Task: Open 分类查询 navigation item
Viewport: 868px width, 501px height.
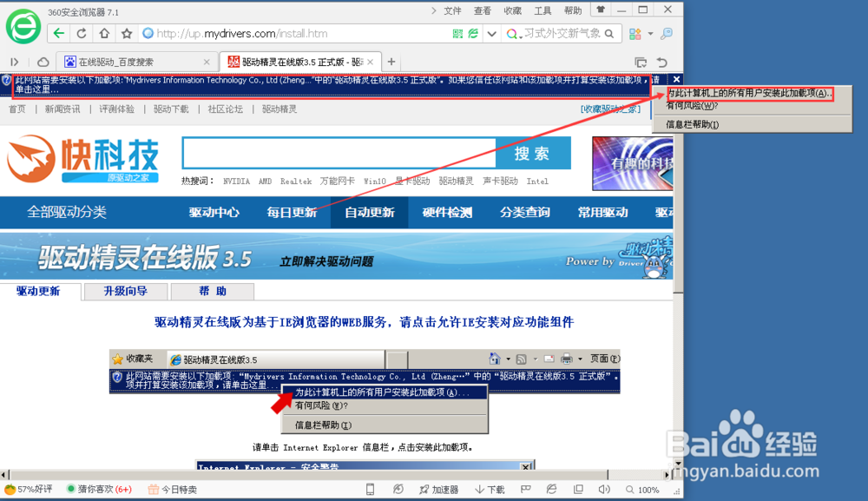Action: tap(525, 213)
